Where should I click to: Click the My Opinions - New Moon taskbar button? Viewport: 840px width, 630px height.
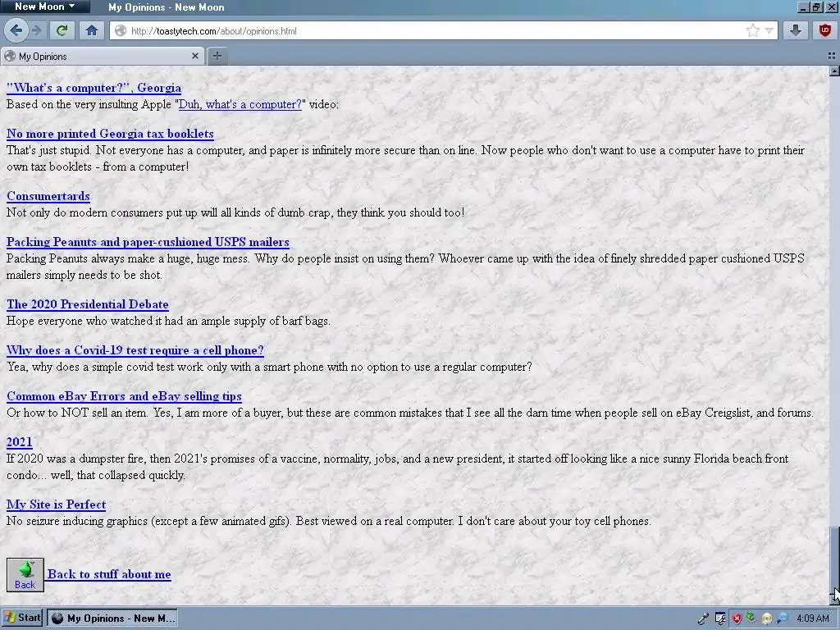click(112, 618)
